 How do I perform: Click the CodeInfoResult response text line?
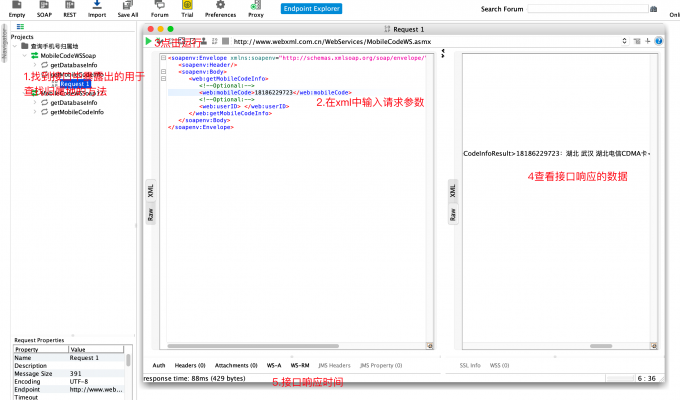point(556,153)
